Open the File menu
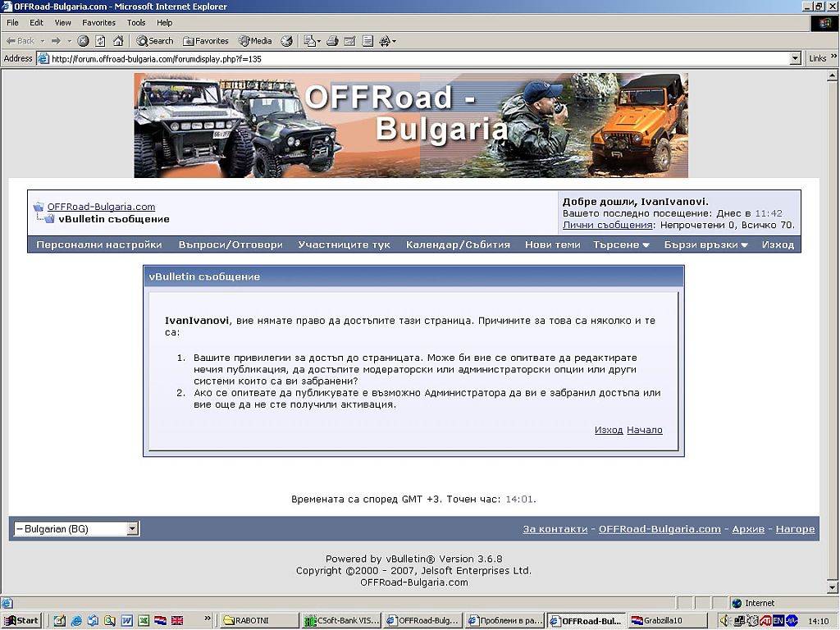This screenshot has height=630, width=840. pyautogui.click(x=12, y=22)
